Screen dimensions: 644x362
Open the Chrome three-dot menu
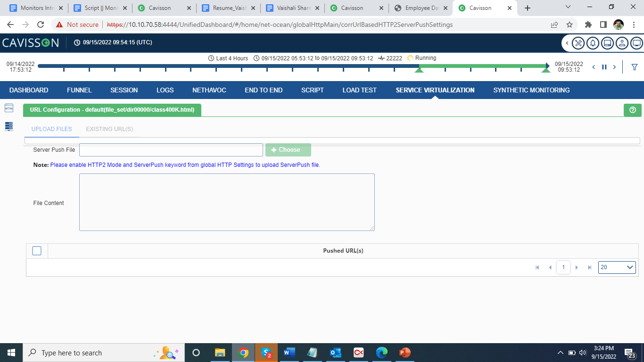click(634, 25)
